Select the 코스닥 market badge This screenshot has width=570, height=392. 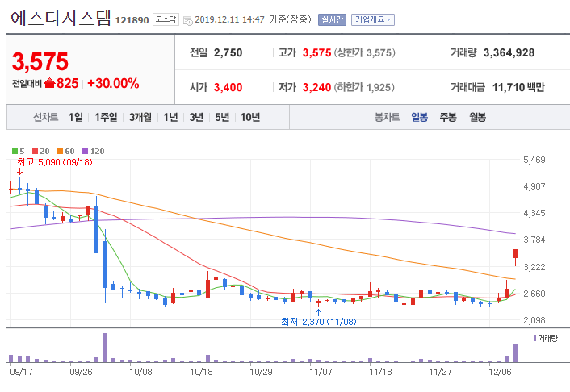[166, 19]
